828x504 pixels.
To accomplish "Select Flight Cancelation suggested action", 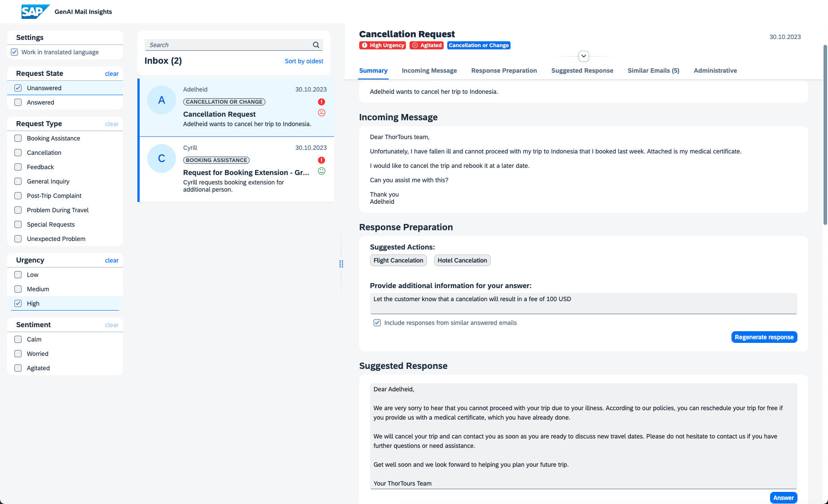I will [x=398, y=260].
